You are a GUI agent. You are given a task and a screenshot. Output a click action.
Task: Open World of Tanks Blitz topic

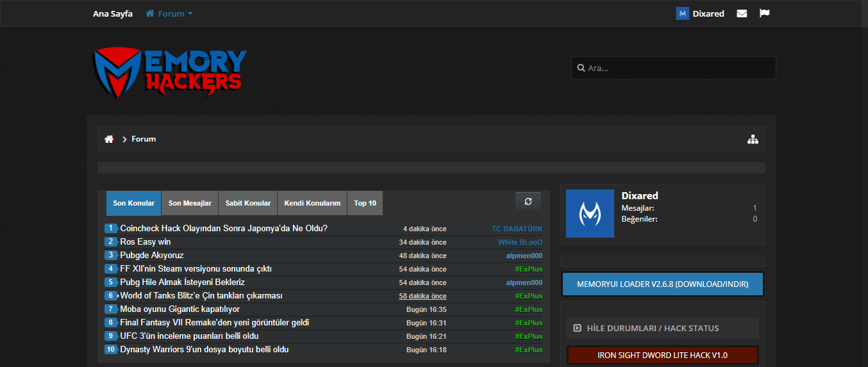point(201,296)
